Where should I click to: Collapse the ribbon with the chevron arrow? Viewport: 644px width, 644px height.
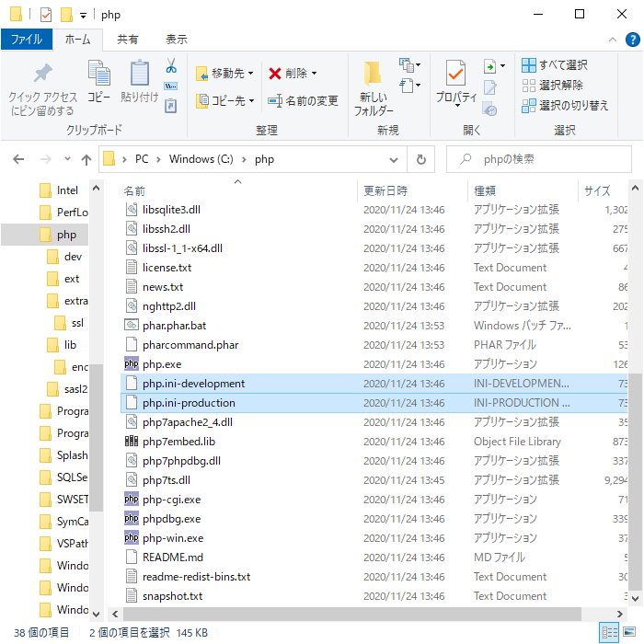[x=615, y=40]
